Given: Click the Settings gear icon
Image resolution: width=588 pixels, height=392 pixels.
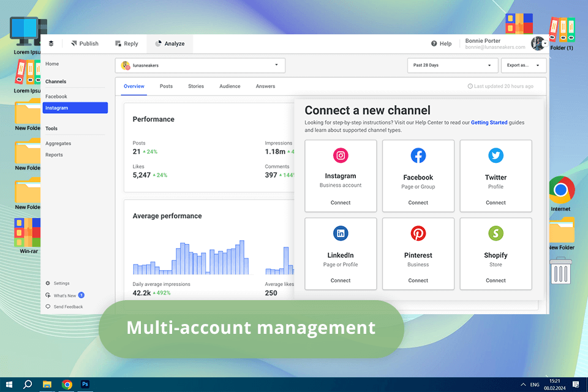Looking at the screenshot, I should pos(48,283).
